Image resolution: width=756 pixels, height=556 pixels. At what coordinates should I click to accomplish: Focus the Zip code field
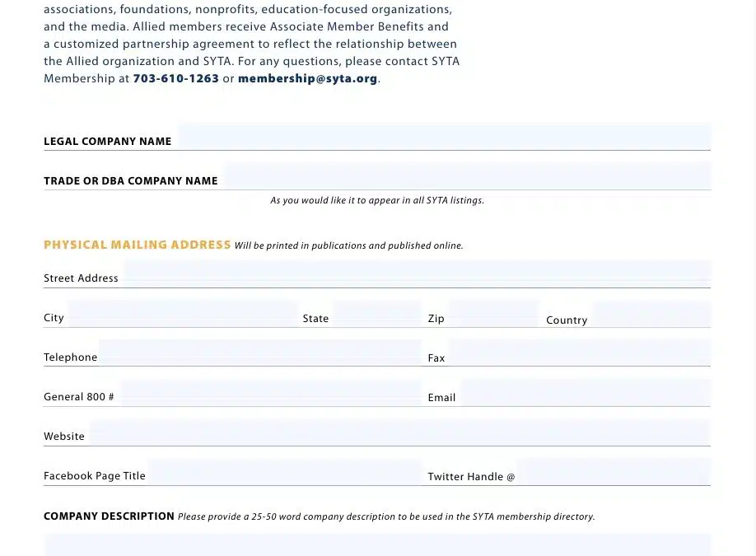coord(492,314)
